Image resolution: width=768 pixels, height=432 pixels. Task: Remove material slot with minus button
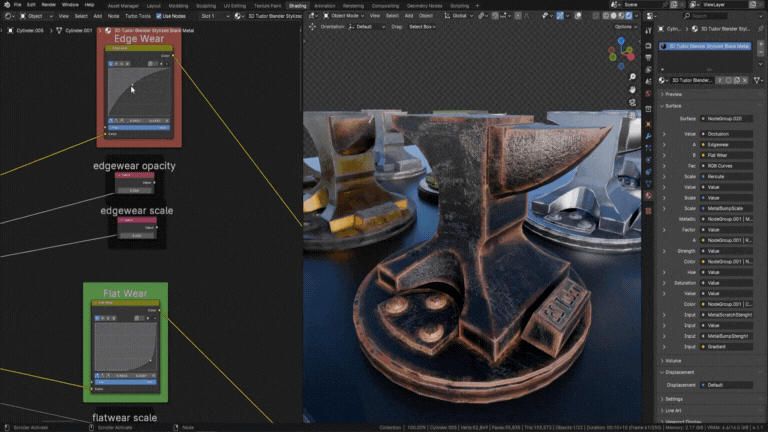click(x=761, y=52)
